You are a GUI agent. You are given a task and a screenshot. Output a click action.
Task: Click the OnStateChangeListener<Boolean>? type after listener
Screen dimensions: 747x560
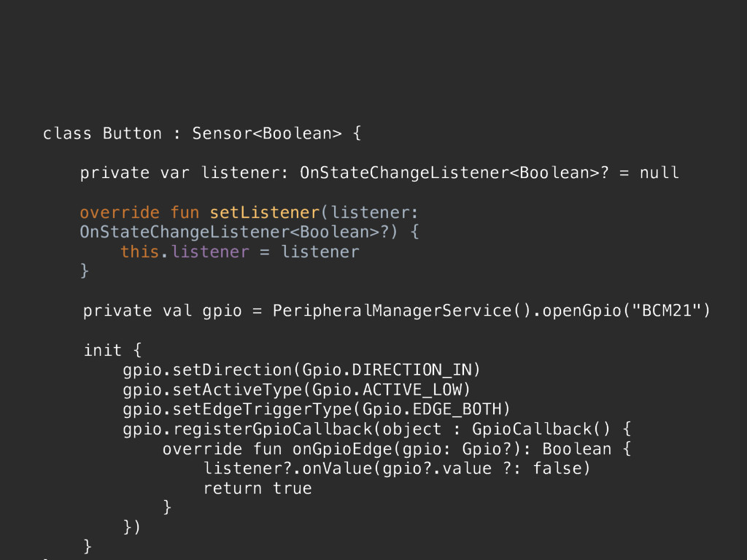point(454,173)
